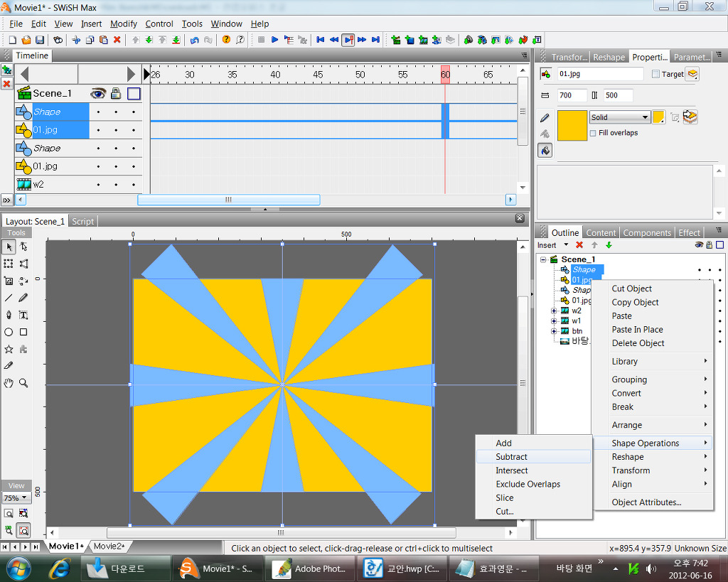Select the Ellipse shape tool

pos(9,333)
